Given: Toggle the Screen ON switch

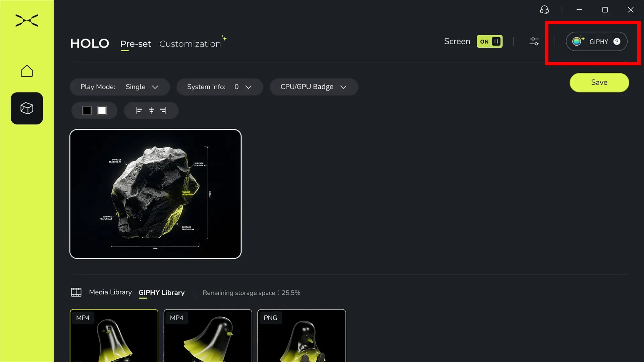Looking at the screenshot, I should click(x=490, y=42).
